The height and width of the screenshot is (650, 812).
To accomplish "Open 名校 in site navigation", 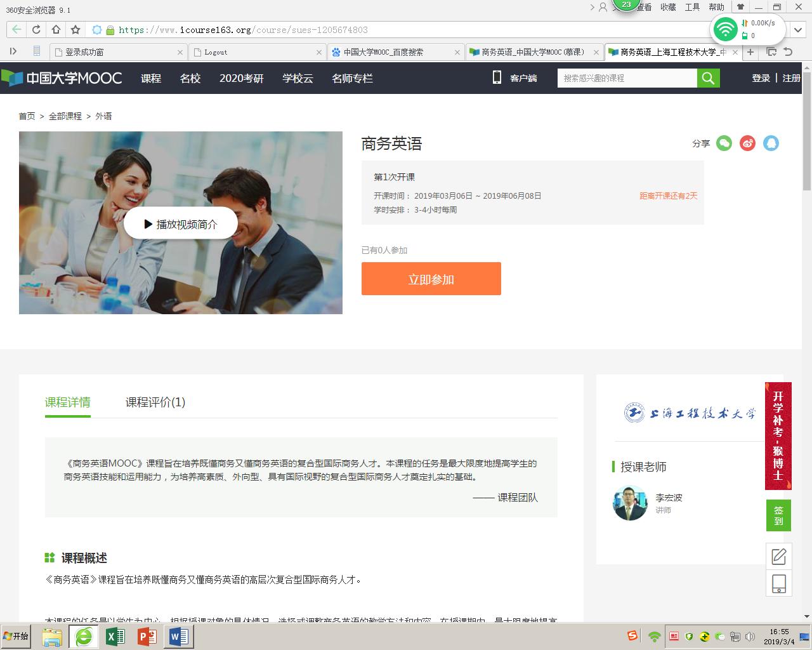I will click(190, 78).
